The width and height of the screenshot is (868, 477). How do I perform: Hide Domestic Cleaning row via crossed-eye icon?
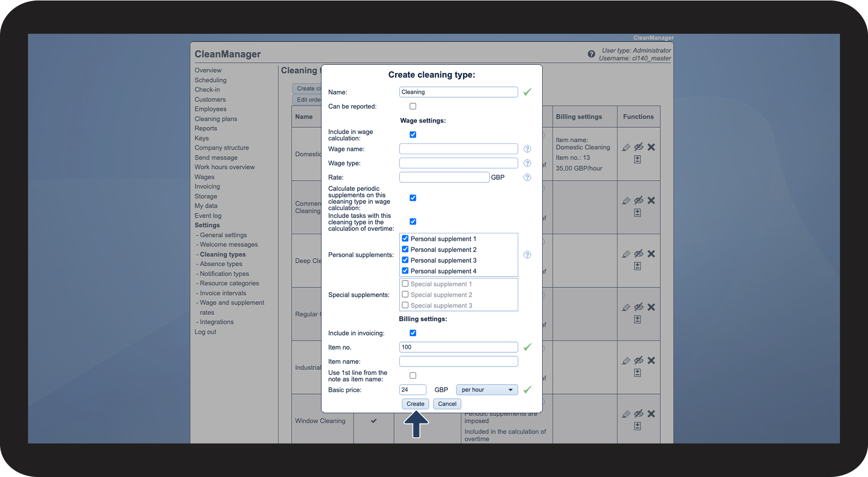click(x=639, y=147)
